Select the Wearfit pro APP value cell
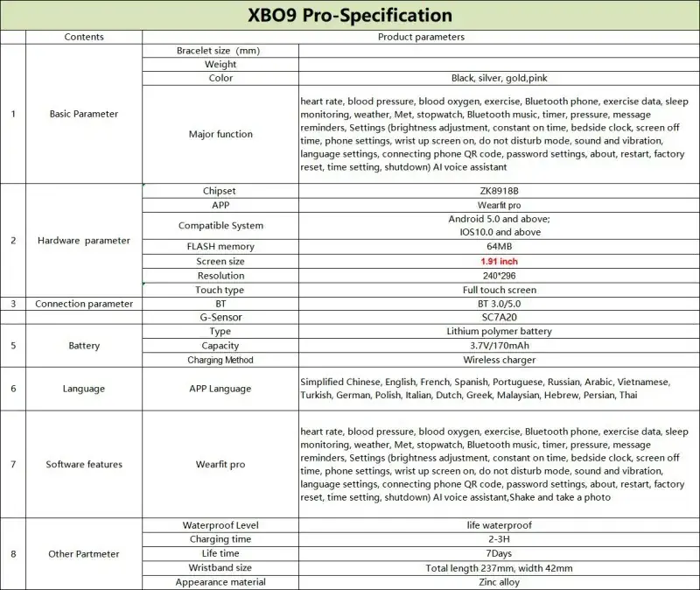This screenshot has width=700, height=590. (x=499, y=205)
